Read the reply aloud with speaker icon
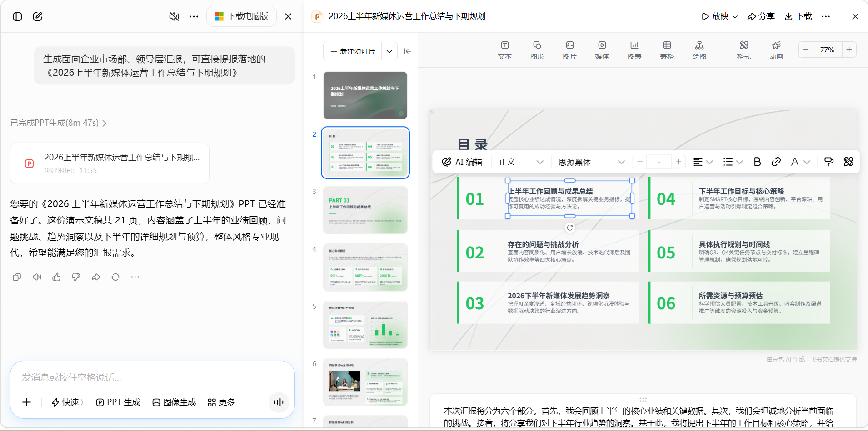 (37, 277)
